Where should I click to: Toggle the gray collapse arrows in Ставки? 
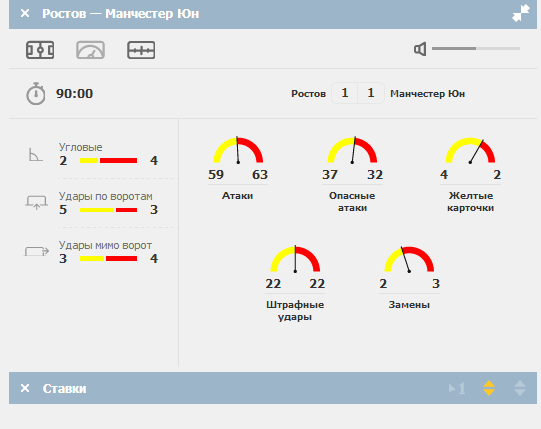point(520,388)
